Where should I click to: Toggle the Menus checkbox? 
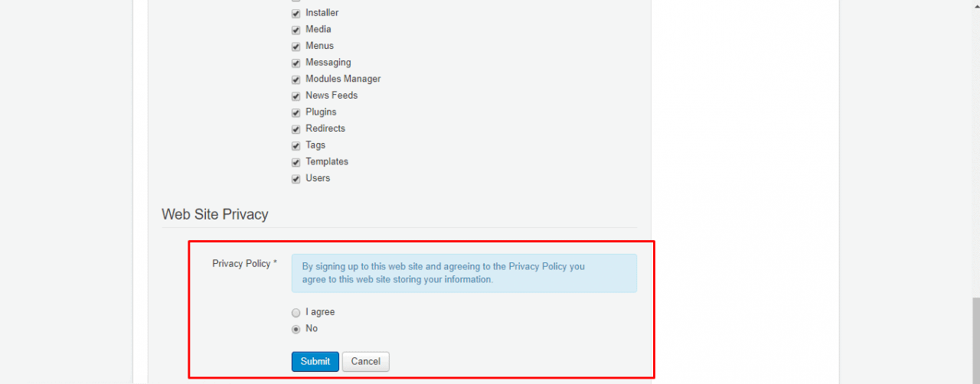[x=296, y=47]
